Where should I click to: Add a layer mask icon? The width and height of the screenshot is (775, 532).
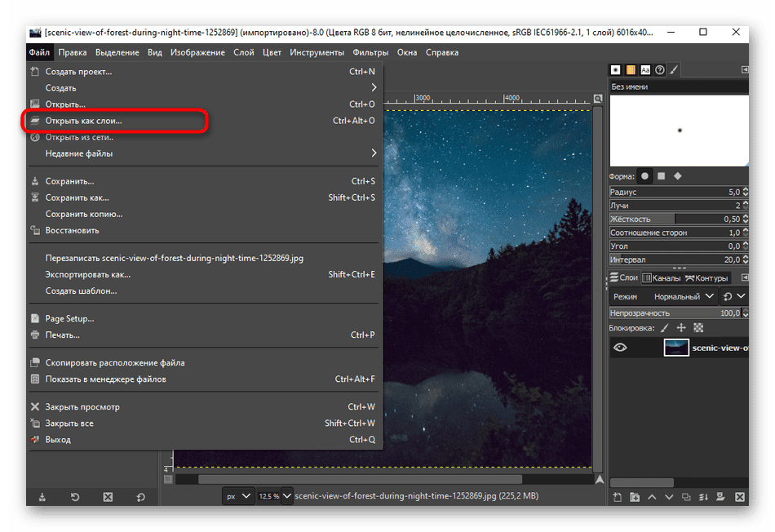(x=720, y=497)
